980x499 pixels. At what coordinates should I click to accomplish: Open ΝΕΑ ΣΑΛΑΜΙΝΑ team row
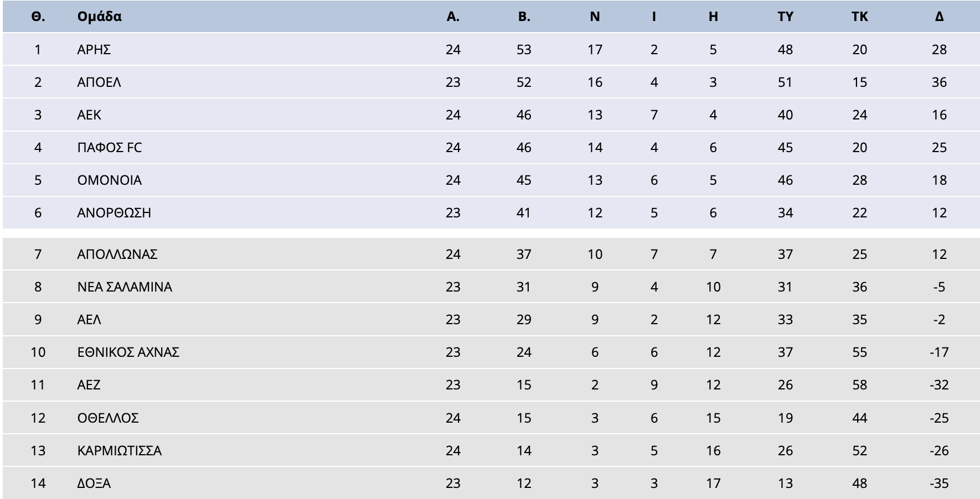tap(125, 287)
